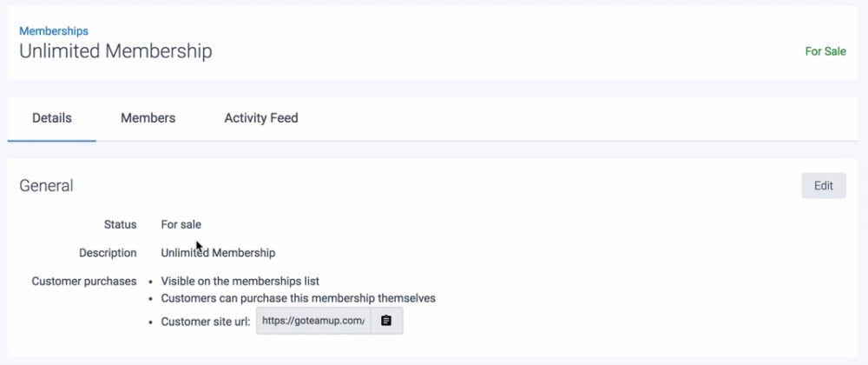The image size is (868, 365).
Task: Click the General section heading
Action: click(x=46, y=185)
